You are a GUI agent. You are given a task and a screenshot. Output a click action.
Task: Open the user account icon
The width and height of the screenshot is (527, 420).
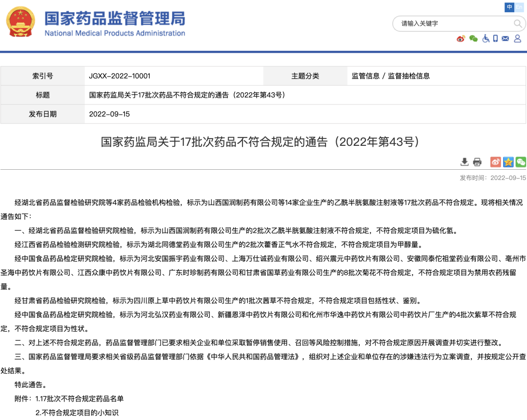(x=518, y=39)
